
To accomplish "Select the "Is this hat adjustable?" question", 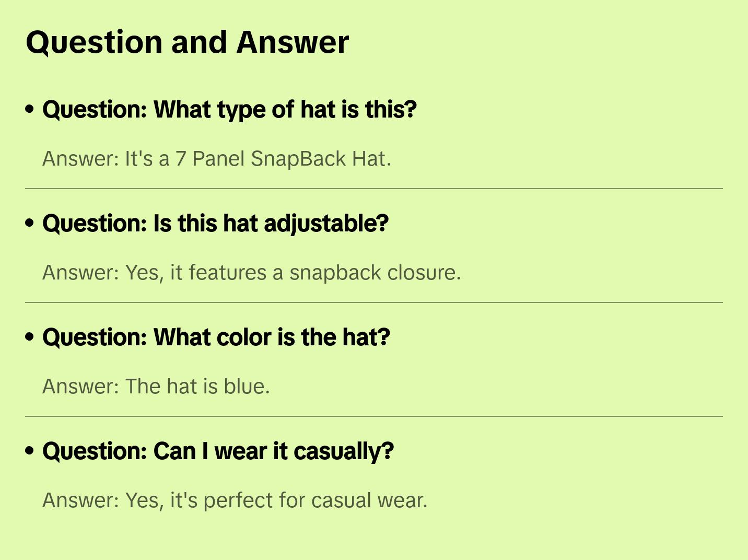I will (215, 224).
